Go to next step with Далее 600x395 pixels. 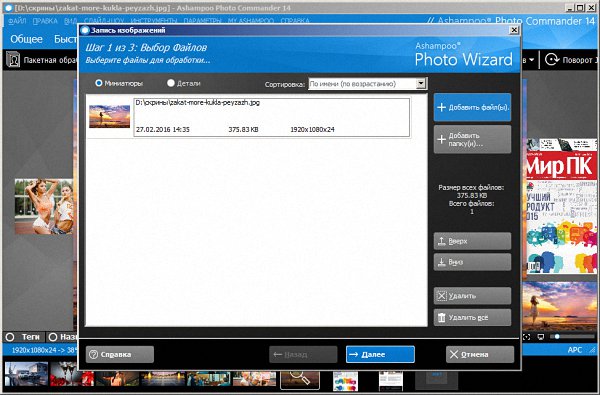click(380, 354)
